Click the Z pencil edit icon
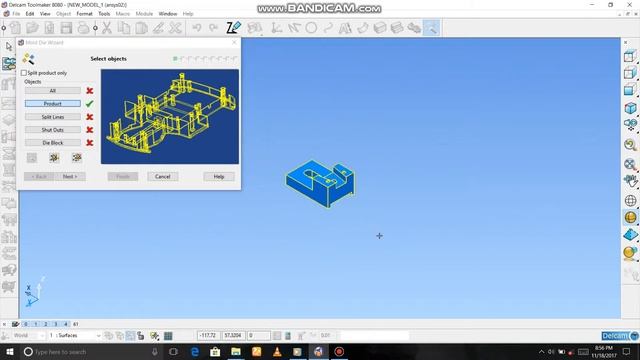This screenshot has height=360, width=640. tap(233, 28)
